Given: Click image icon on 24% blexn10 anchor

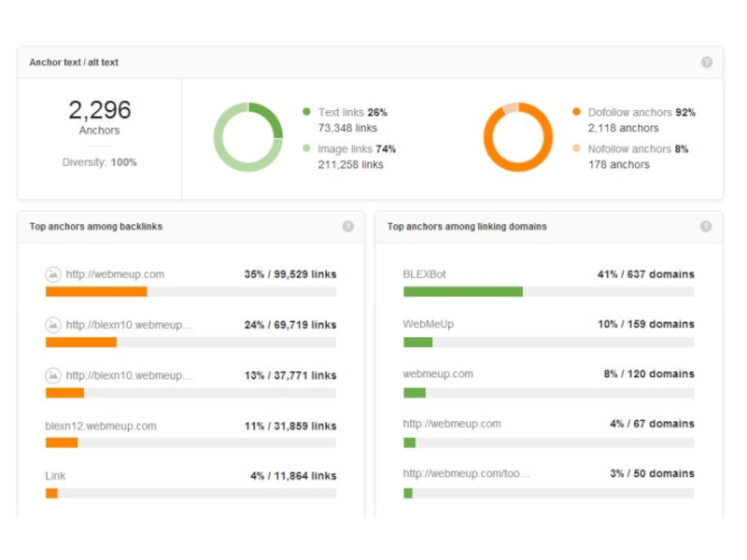Looking at the screenshot, I should [x=52, y=325].
